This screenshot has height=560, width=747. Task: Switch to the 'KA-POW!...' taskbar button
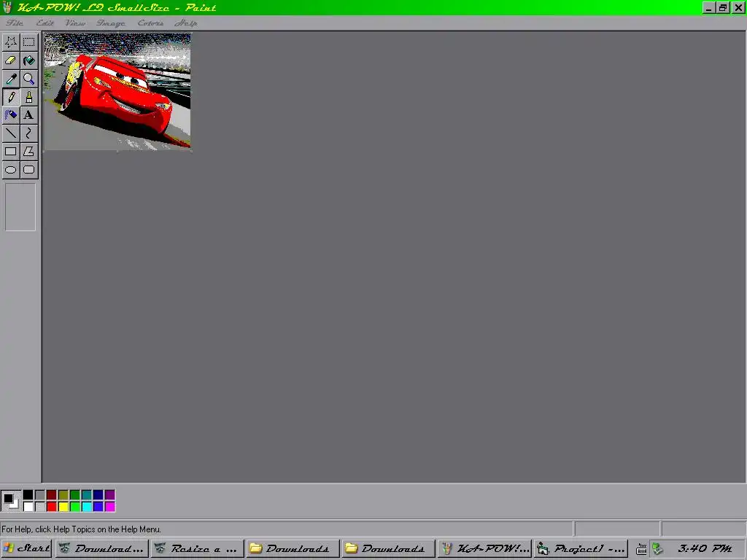pos(484,548)
